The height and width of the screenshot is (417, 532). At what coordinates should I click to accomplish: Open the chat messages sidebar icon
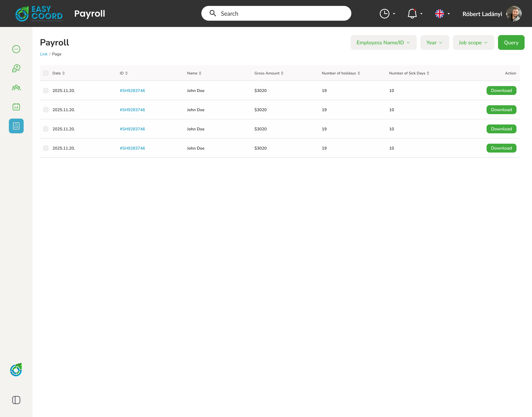pyautogui.click(x=16, y=49)
